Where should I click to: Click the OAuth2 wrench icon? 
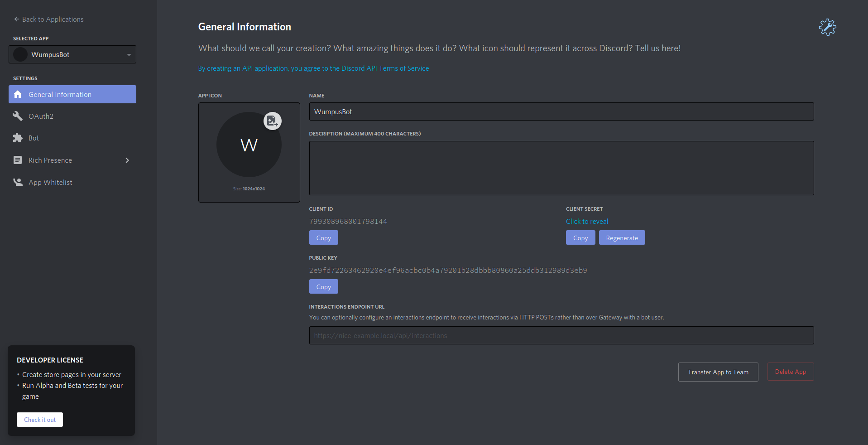(x=17, y=116)
